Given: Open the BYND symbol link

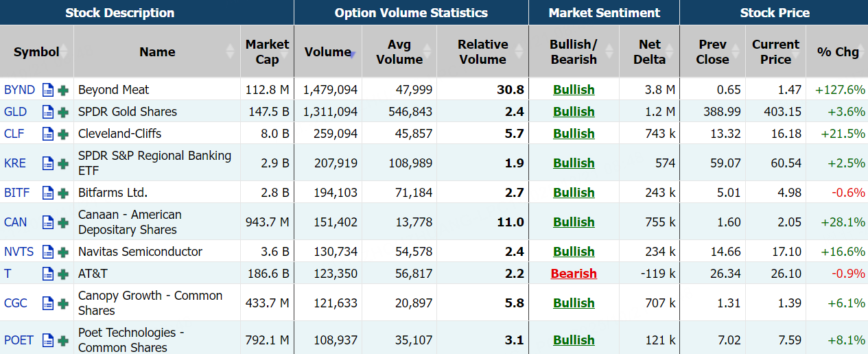Looking at the screenshot, I should pos(19,90).
